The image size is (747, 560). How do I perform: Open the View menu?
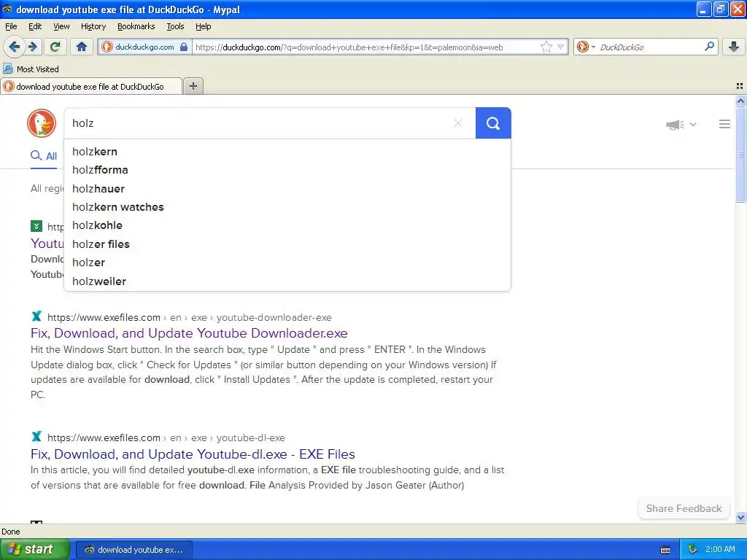61,26
